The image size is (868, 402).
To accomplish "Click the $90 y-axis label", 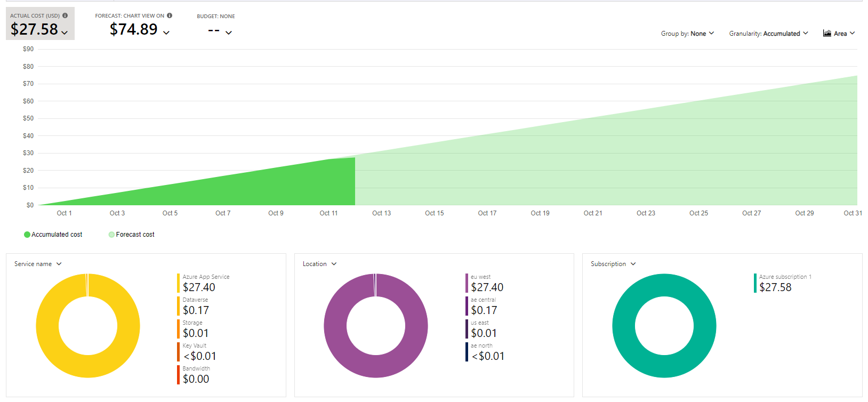I will pyautogui.click(x=28, y=49).
